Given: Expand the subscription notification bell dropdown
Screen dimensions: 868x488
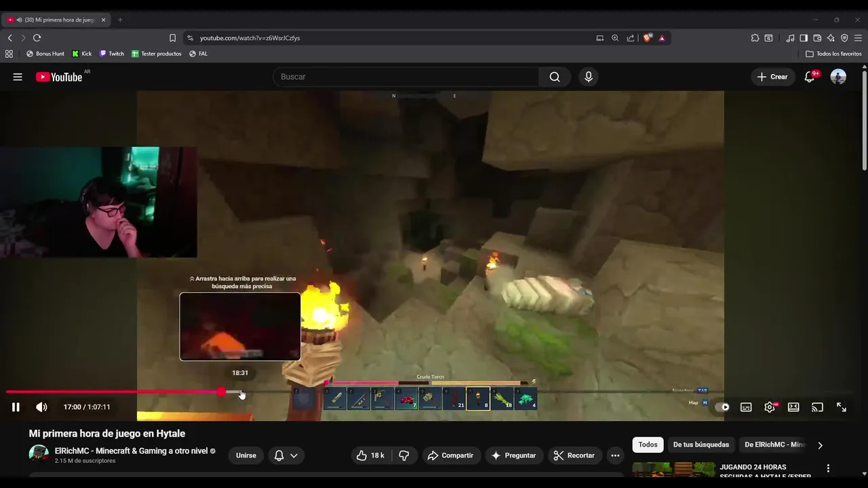Looking at the screenshot, I should point(285,455).
